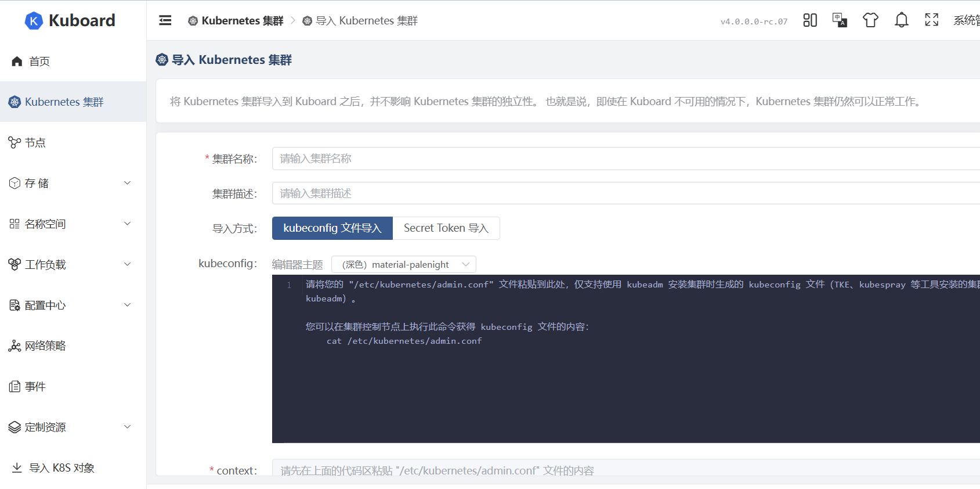Screen dimensions: 980x489
Task: Focus the 集群描述 input field
Action: point(626,193)
